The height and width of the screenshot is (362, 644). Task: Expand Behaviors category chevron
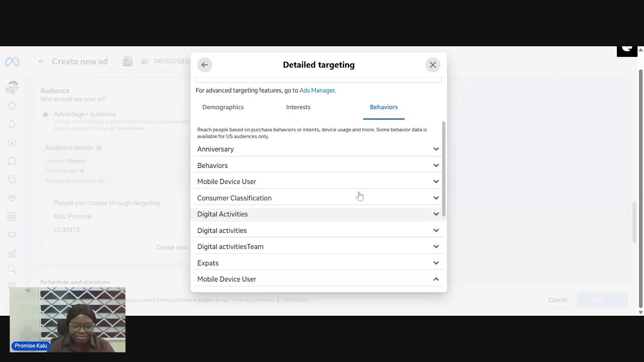pyautogui.click(x=436, y=165)
